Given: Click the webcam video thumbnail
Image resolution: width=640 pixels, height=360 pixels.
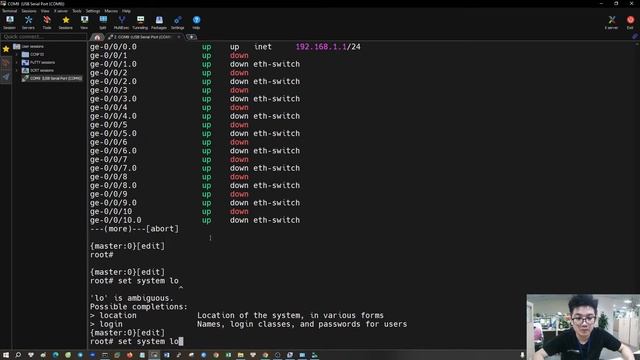Looking at the screenshot, I should point(583,327).
